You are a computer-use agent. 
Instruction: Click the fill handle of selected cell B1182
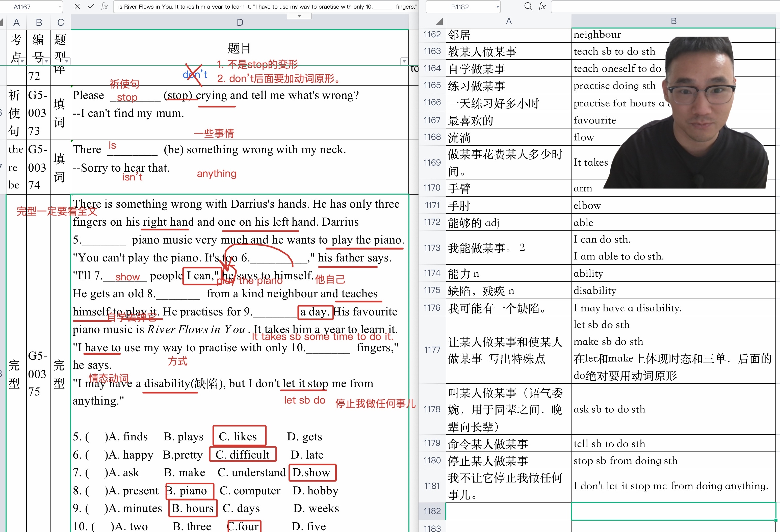776,520
